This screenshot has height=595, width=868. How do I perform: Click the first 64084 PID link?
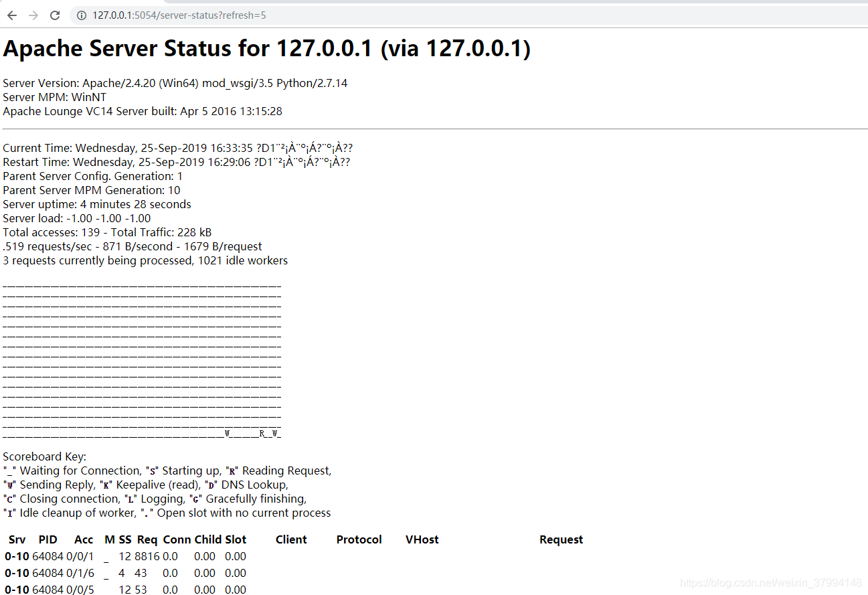(x=48, y=556)
